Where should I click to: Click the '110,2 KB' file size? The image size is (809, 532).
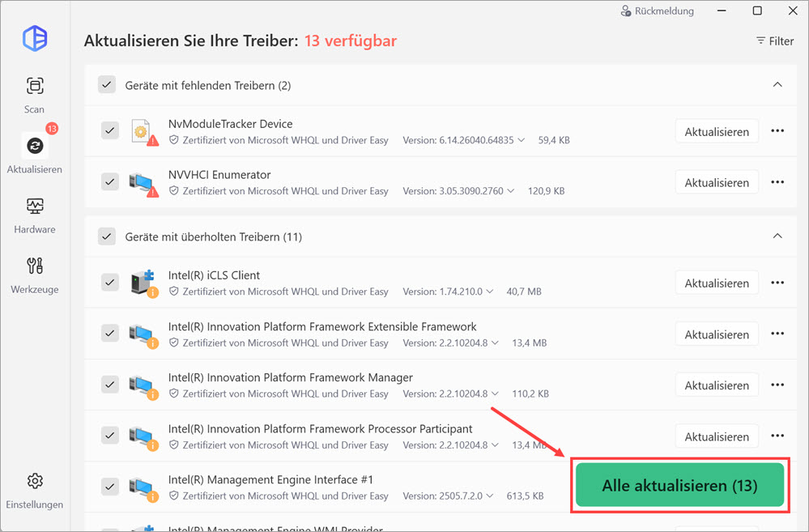530,394
